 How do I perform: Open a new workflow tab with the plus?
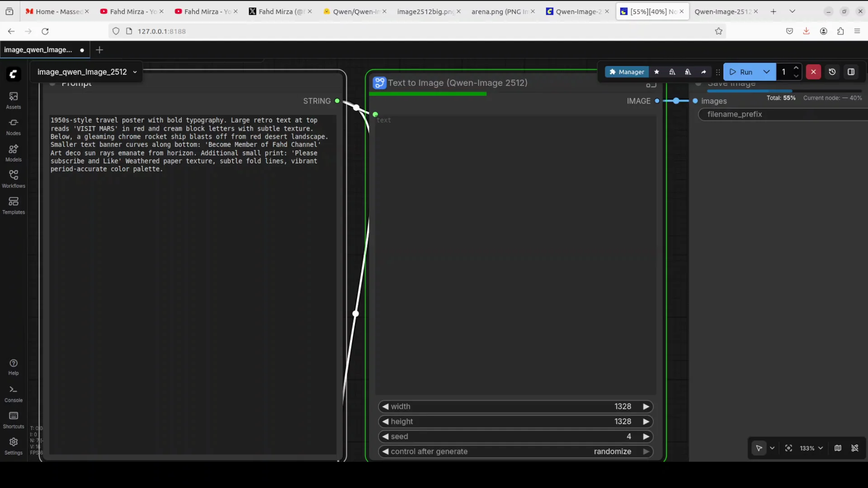99,50
